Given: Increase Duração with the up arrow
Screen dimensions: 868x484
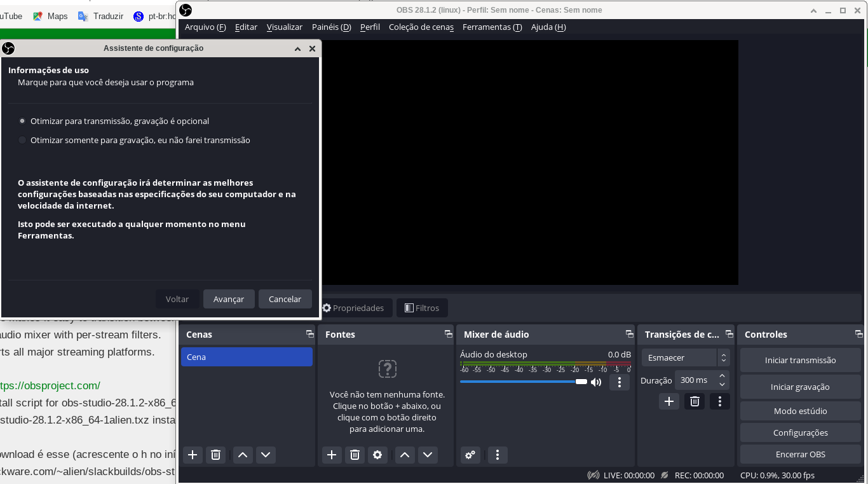Looking at the screenshot, I should tap(722, 376).
